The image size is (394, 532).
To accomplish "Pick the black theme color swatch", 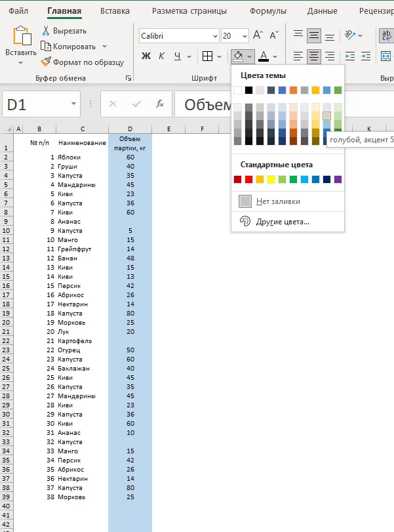I will click(249, 91).
